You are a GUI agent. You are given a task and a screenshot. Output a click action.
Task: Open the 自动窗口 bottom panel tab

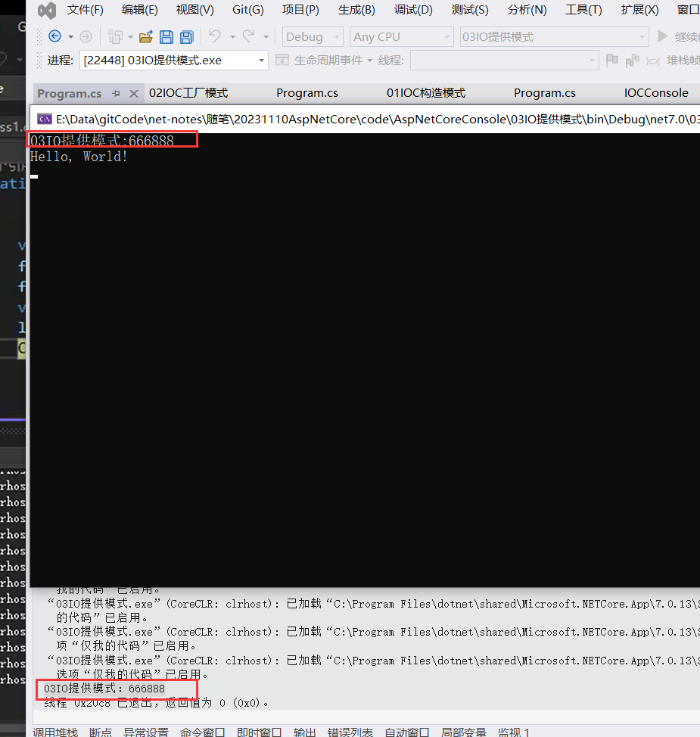pyautogui.click(x=406, y=732)
